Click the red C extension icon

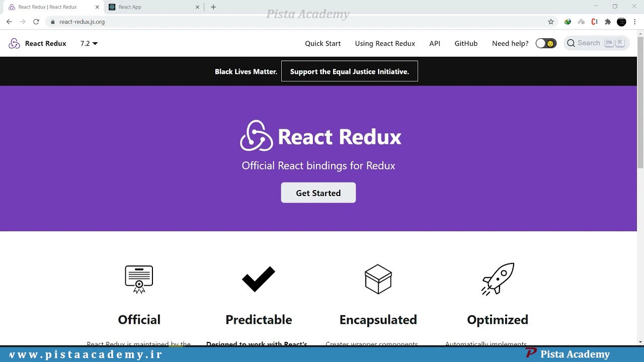click(x=594, y=22)
